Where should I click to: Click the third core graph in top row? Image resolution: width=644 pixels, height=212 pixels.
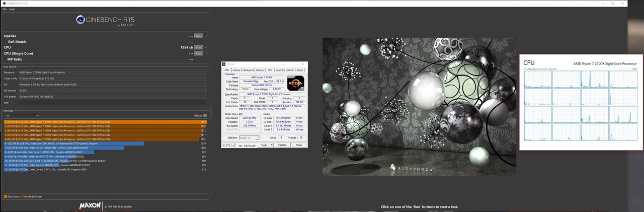click(x=595, y=80)
